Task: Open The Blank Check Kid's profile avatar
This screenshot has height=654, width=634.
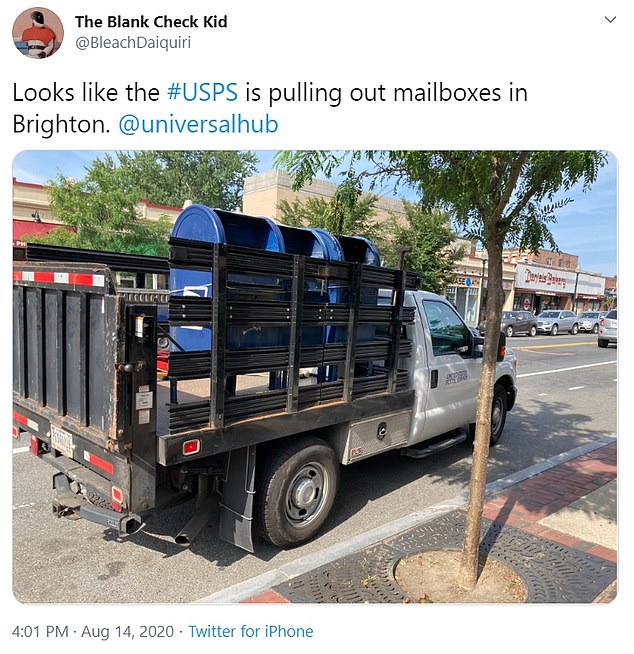Action: pyautogui.click(x=38, y=33)
